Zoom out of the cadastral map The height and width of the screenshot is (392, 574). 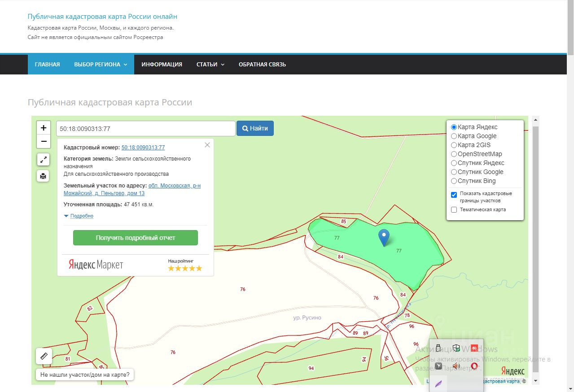44,141
